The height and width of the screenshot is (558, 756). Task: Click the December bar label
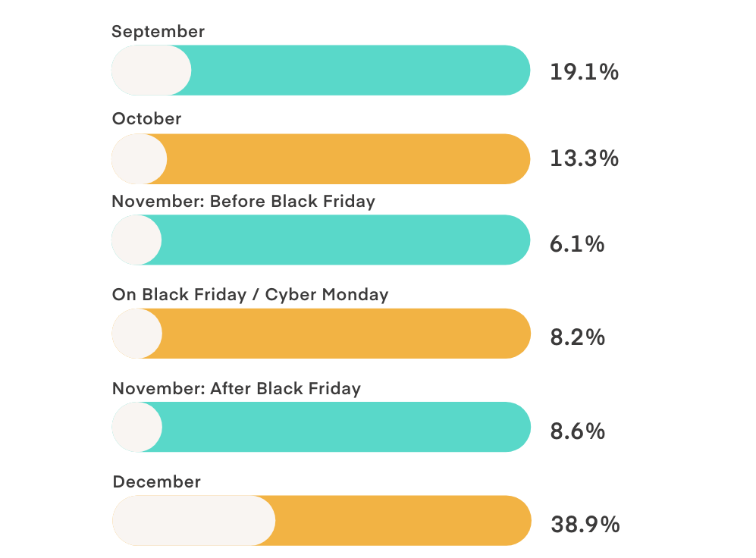[156, 482]
